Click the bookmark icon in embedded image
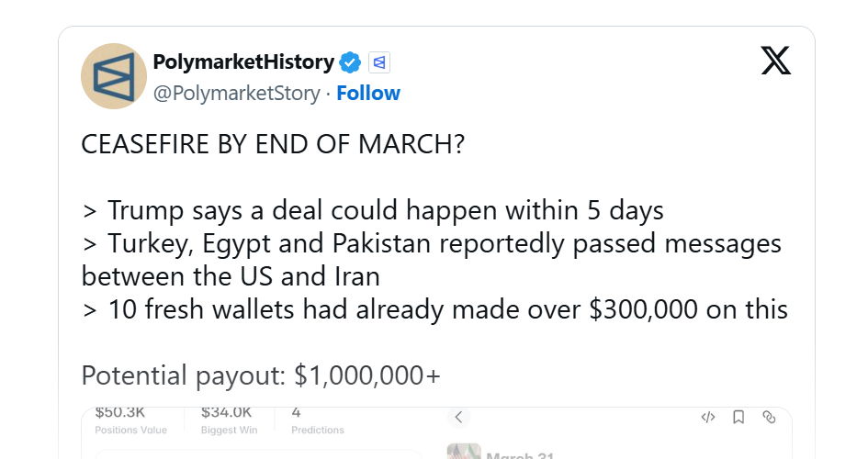 coord(738,417)
